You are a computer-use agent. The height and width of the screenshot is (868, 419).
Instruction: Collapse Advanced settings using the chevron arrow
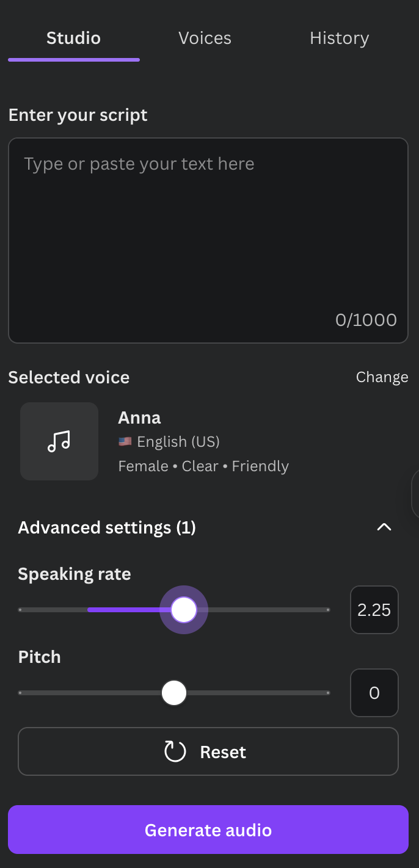click(384, 527)
